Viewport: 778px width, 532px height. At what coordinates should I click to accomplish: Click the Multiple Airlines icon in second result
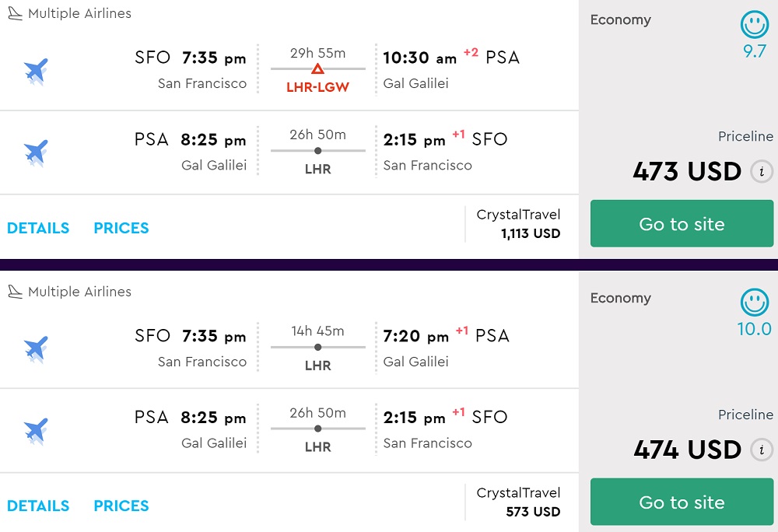pos(15,292)
